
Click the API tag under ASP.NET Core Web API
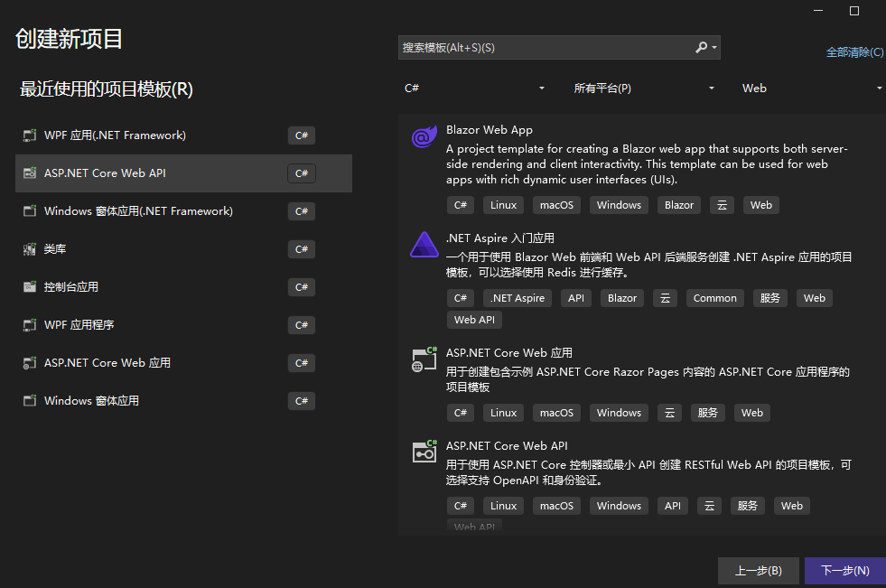click(x=673, y=506)
